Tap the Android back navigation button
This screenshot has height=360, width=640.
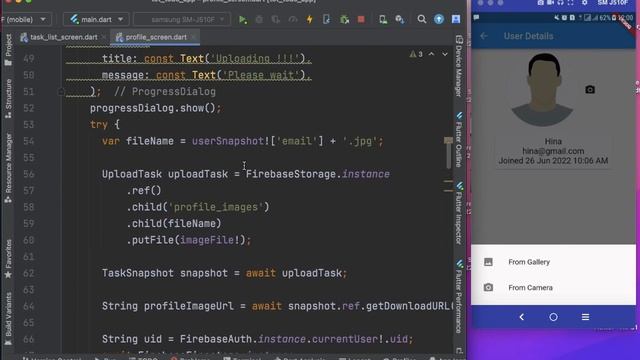click(522, 317)
